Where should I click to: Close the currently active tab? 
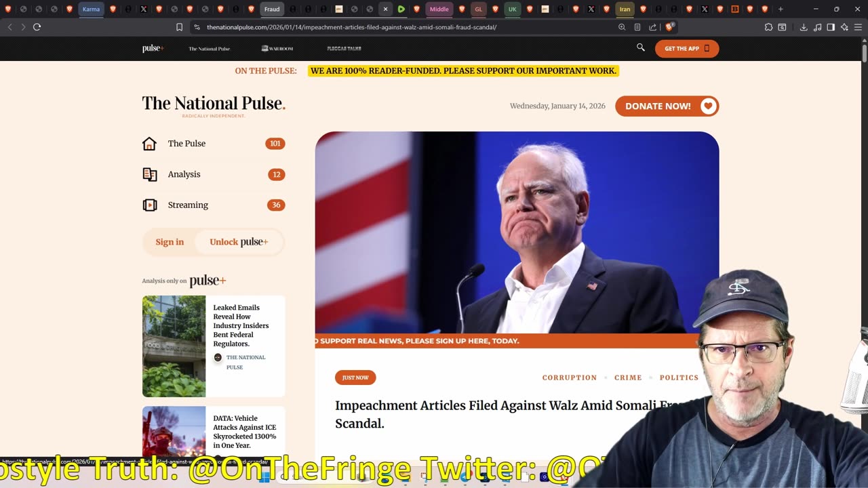pyautogui.click(x=385, y=9)
